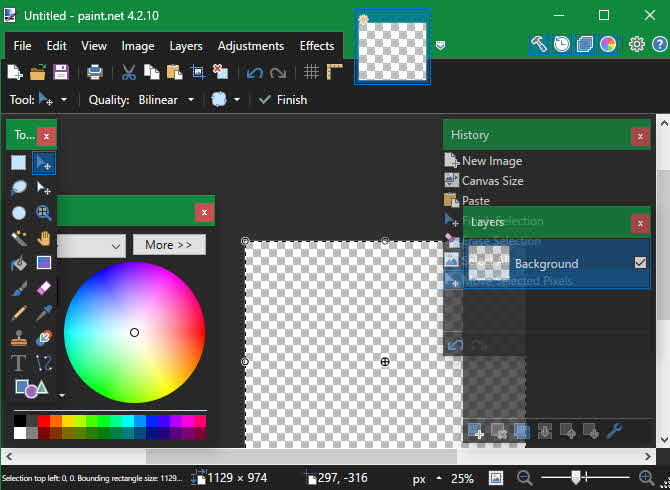Open the Effects menu

pyautogui.click(x=317, y=46)
